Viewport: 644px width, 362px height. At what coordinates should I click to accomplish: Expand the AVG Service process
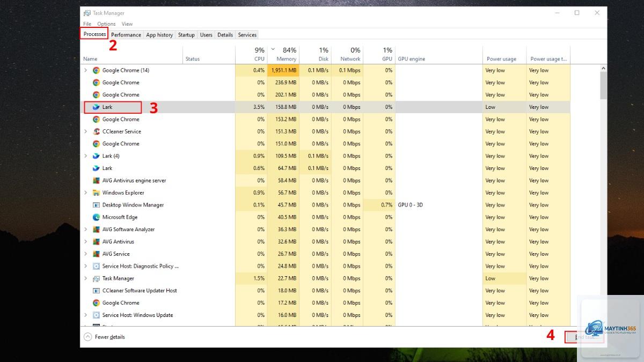(85, 254)
